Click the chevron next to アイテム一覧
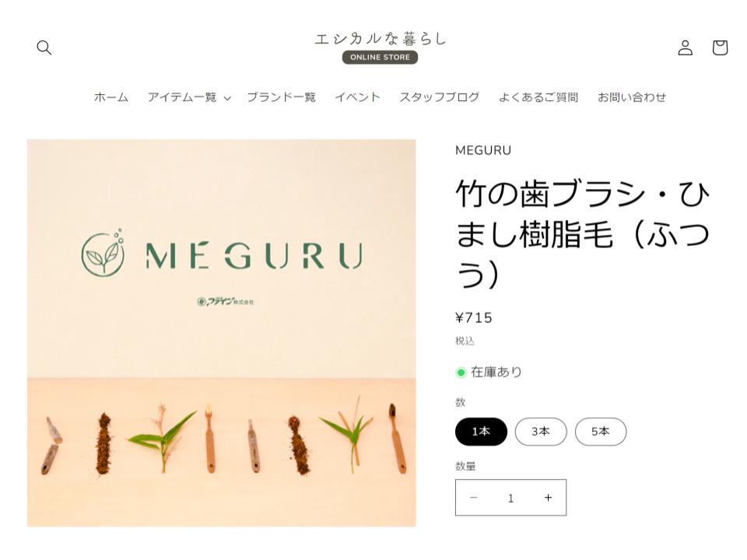747x560 pixels. (227, 98)
